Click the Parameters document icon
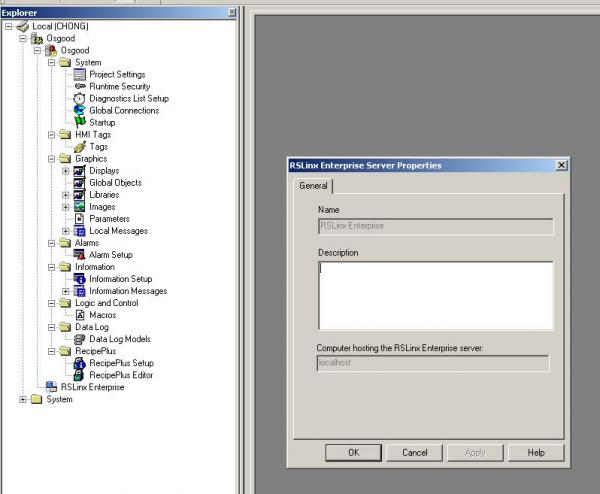600x494 pixels. pyautogui.click(x=80, y=218)
